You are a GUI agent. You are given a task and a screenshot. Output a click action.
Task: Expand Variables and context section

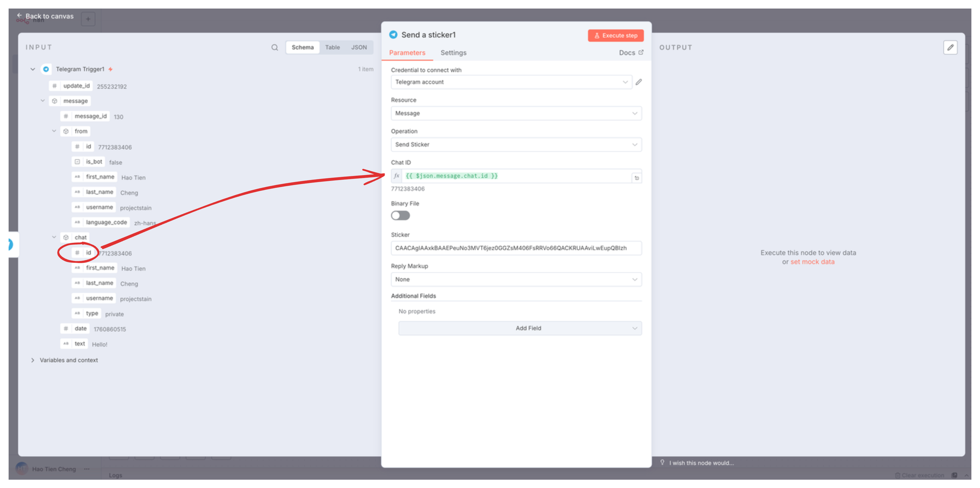33,360
